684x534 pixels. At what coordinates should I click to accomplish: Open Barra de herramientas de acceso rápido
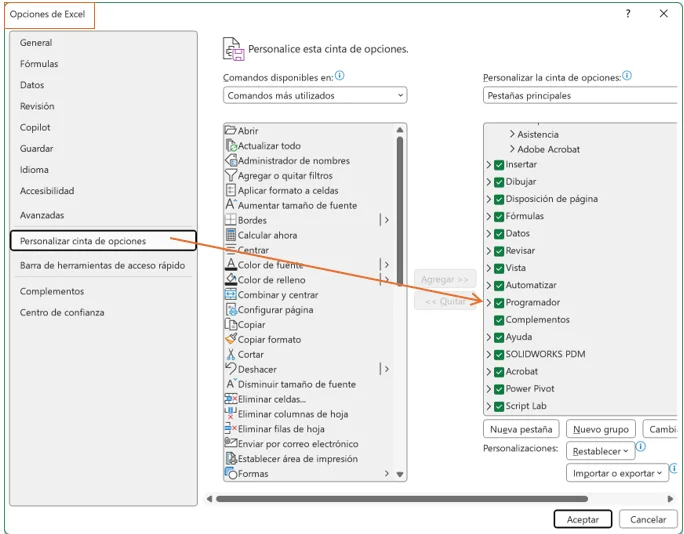[103, 265]
